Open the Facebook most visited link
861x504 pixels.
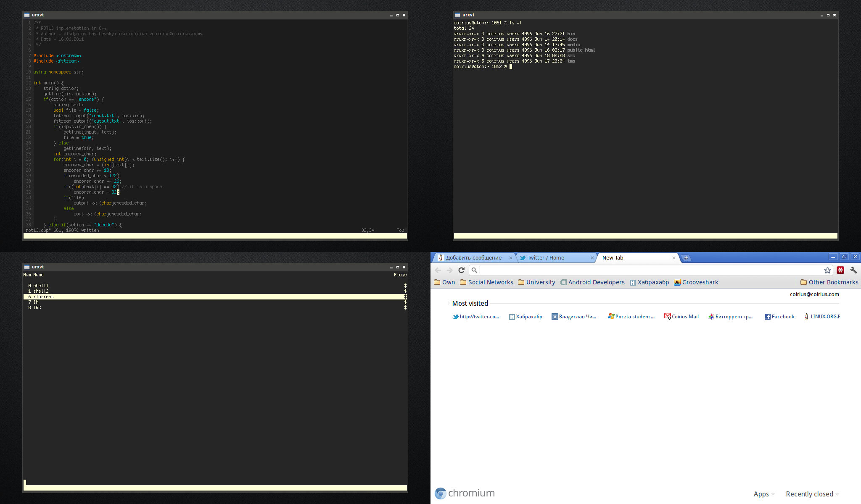click(x=782, y=317)
